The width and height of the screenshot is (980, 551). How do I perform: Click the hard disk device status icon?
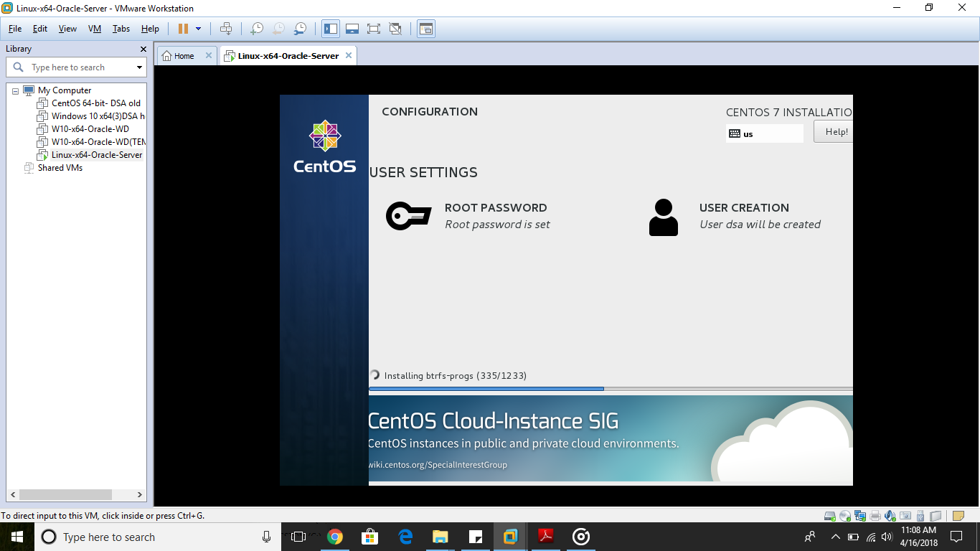pos(829,515)
